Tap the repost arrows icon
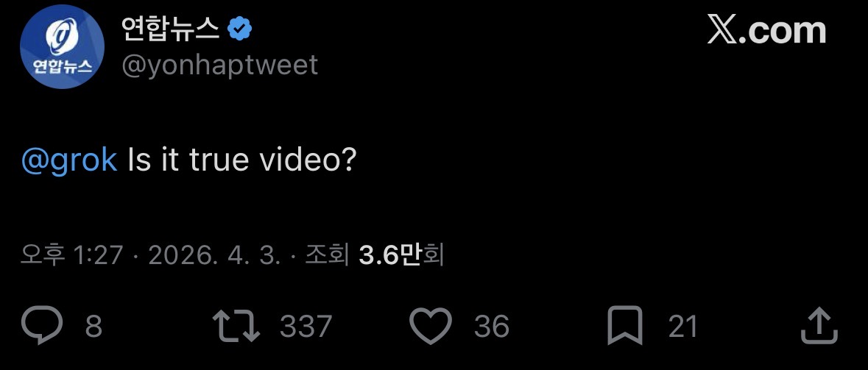Screen dimensions: 868x370 point(236,326)
